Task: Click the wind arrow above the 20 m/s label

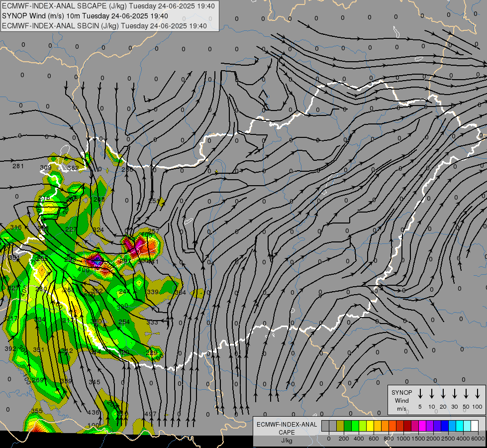Action: (443, 394)
